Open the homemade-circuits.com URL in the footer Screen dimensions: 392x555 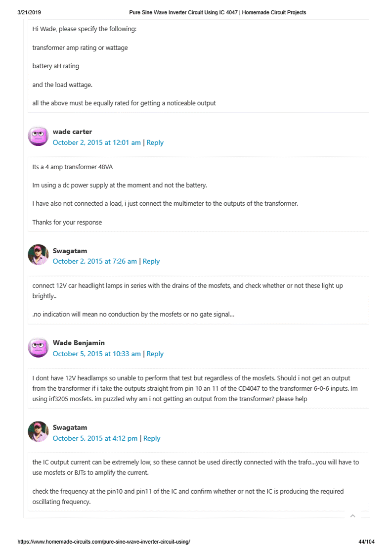click(104, 542)
